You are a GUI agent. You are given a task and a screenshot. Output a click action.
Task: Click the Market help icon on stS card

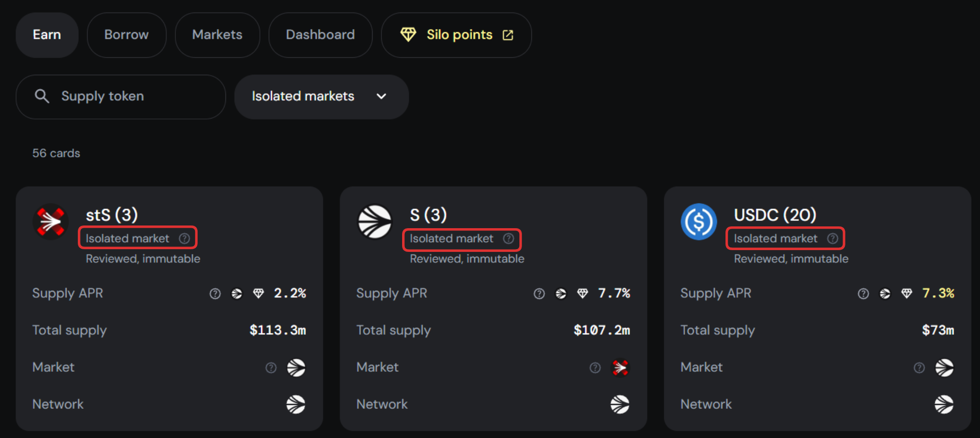(271, 368)
